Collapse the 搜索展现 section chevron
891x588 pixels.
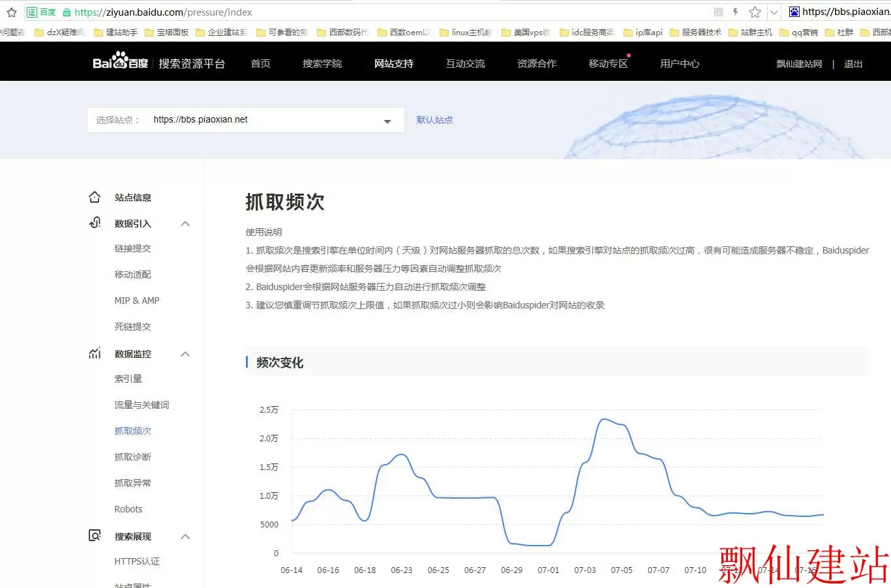coord(185,537)
